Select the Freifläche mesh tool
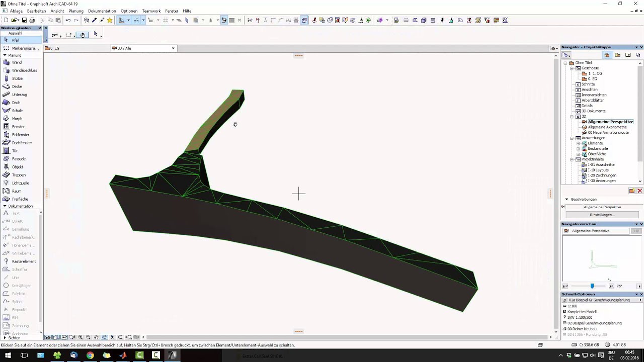This screenshot has width=644, height=362. (21, 199)
